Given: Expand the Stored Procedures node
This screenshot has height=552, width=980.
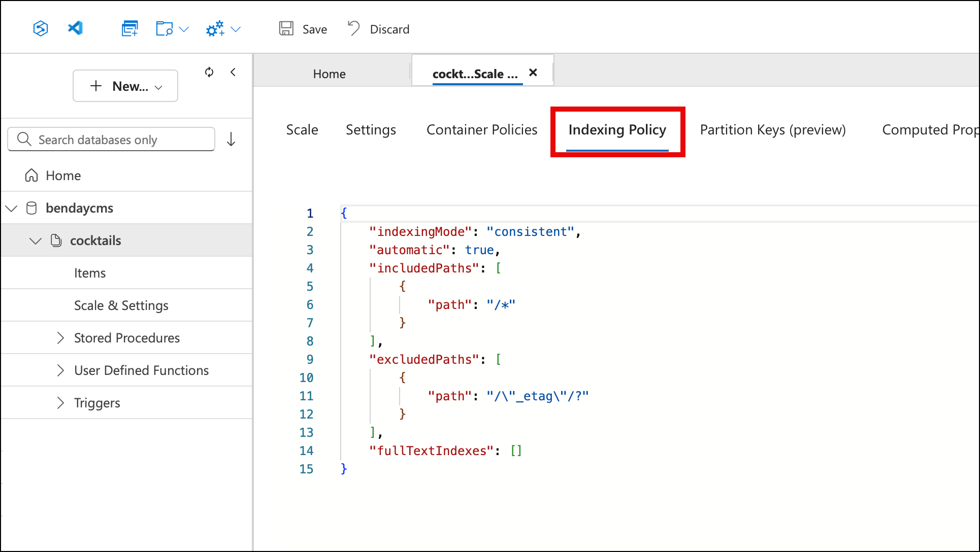Looking at the screenshot, I should pyautogui.click(x=60, y=337).
